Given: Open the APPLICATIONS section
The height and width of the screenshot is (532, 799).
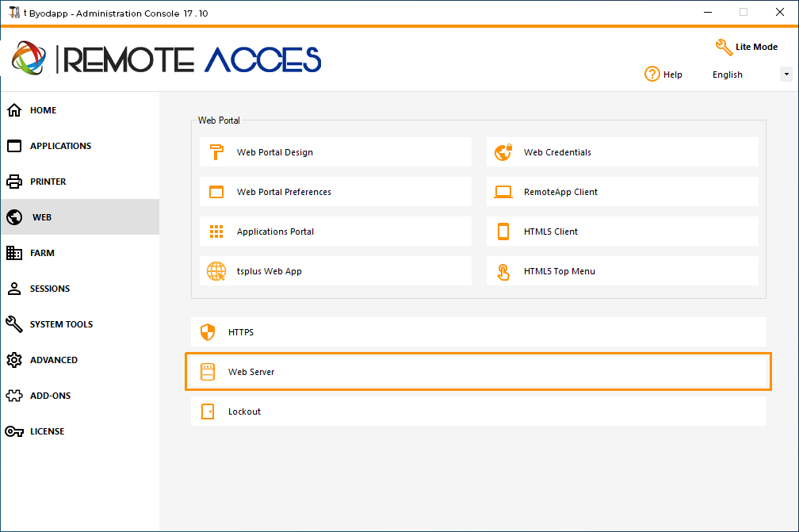Looking at the screenshot, I should tap(80, 146).
